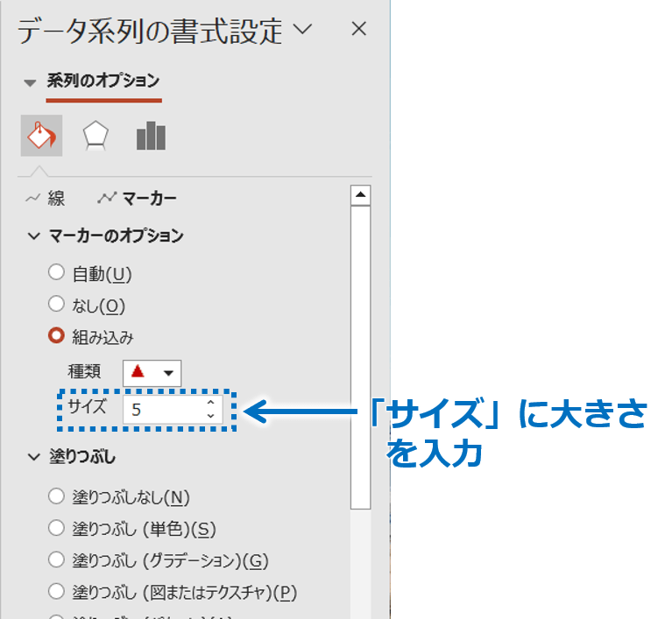Open the pane options chevron beside the title
Screen dimensions: 672x619
click(302, 29)
